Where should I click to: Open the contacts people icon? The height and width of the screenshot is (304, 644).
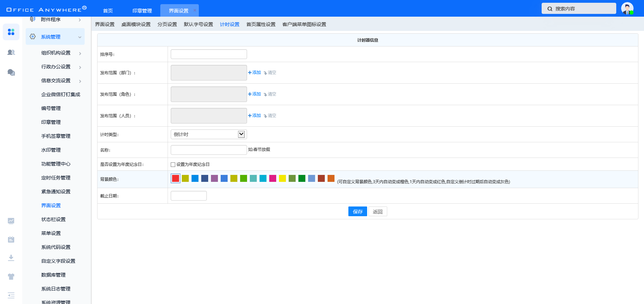coord(11,52)
